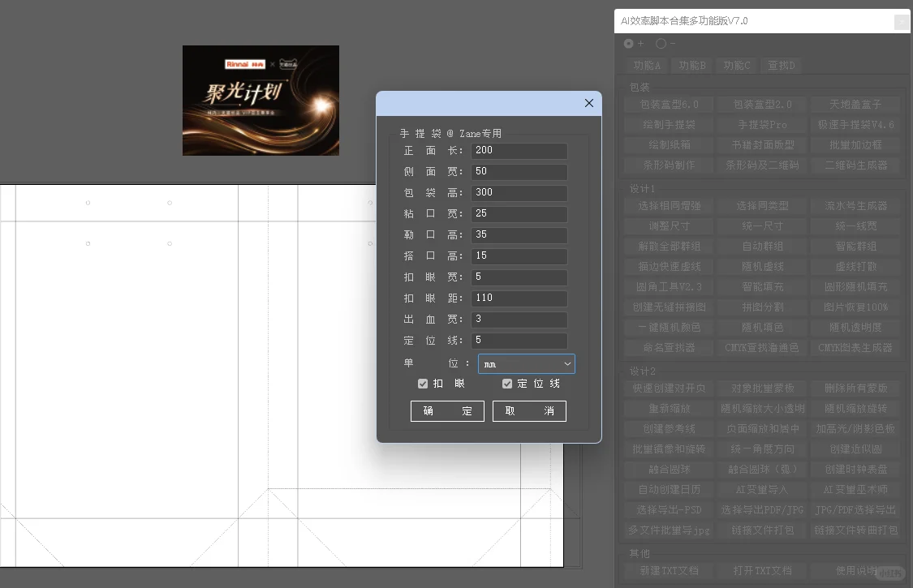
Task: Disable the 定位线 checkbox
Action: (507, 384)
